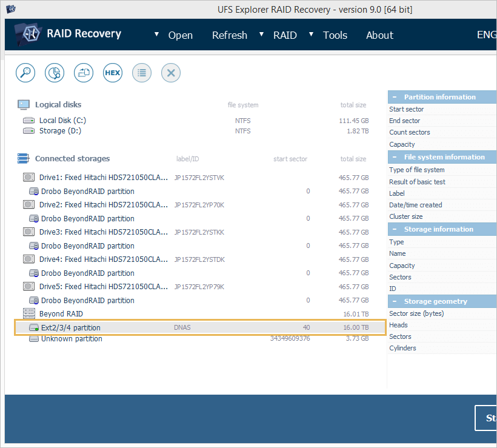Image resolution: width=497 pixels, height=448 pixels.
Task: Open the Open dropdown arrow menu
Action: tap(157, 35)
